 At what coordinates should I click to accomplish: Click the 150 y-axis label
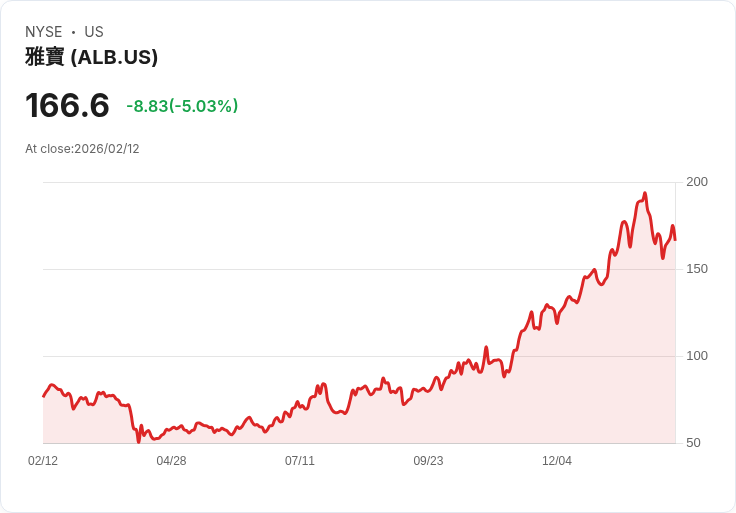pyautogui.click(x=697, y=268)
